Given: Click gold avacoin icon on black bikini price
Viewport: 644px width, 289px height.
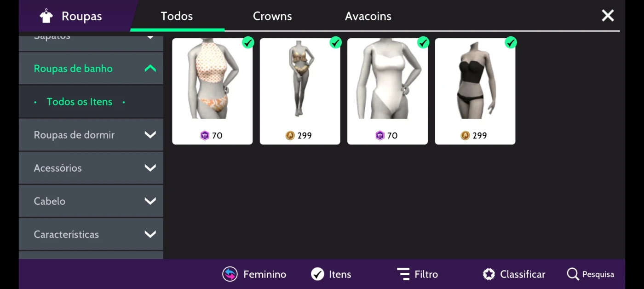Looking at the screenshot, I should tap(465, 135).
